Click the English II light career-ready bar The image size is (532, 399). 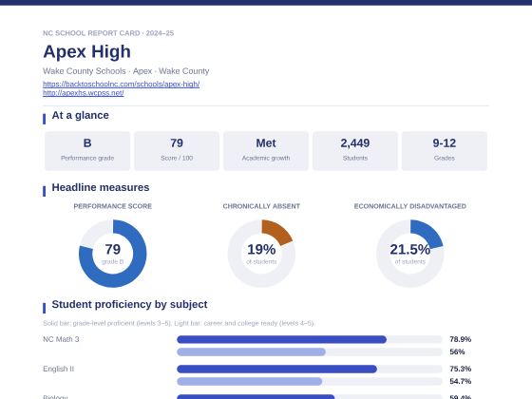point(249,381)
